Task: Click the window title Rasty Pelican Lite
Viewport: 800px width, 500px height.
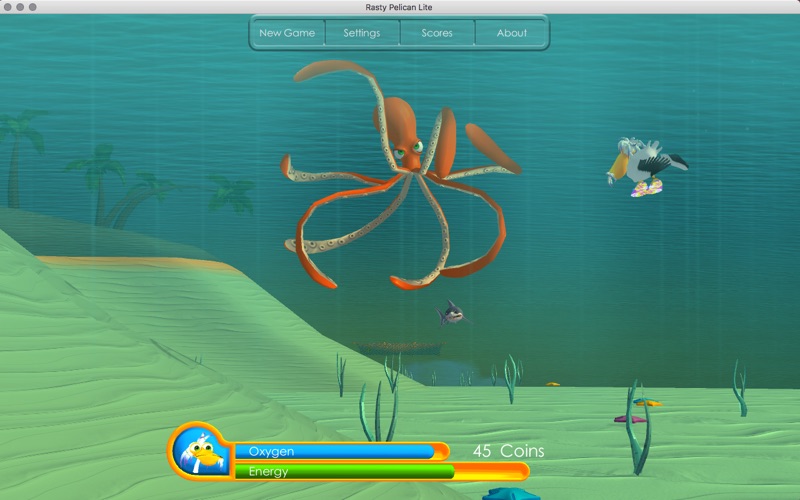Action: click(399, 7)
